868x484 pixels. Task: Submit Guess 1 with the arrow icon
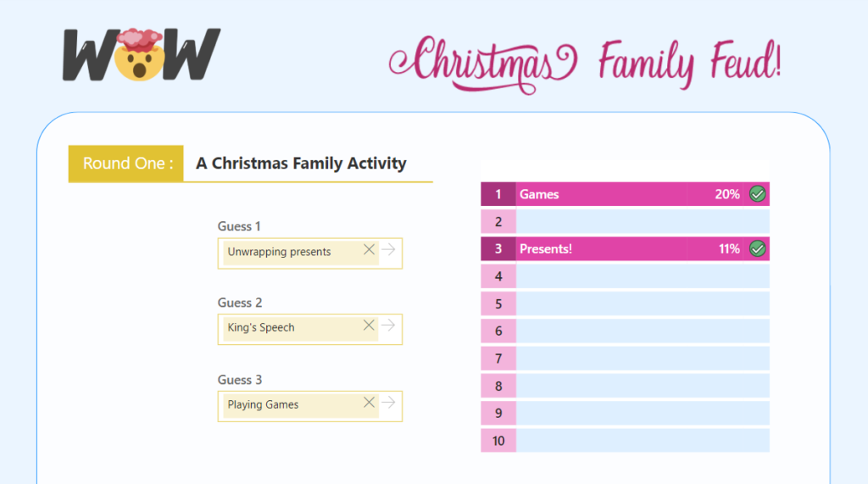388,249
